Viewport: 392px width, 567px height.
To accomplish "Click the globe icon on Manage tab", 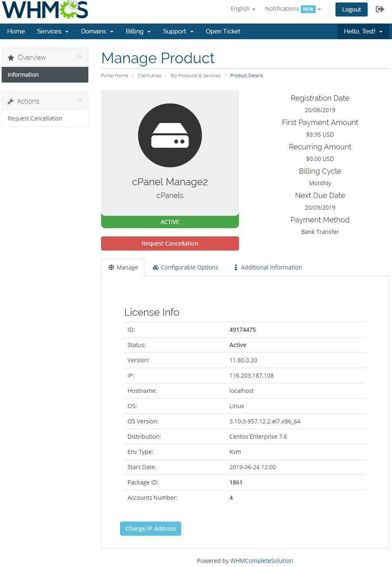I will [x=111, y=267].
